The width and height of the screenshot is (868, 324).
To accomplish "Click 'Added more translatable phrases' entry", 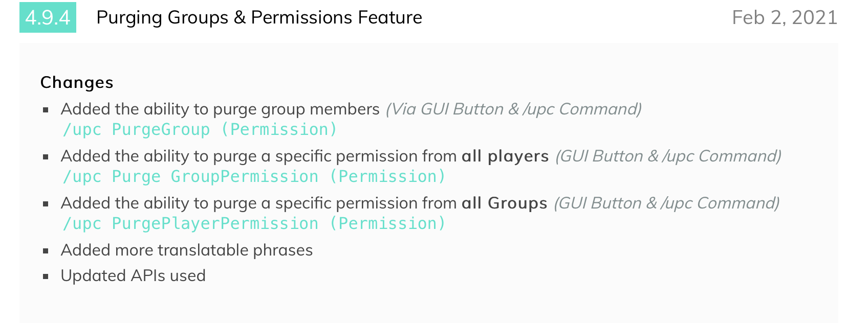I will tap(187, 250).
